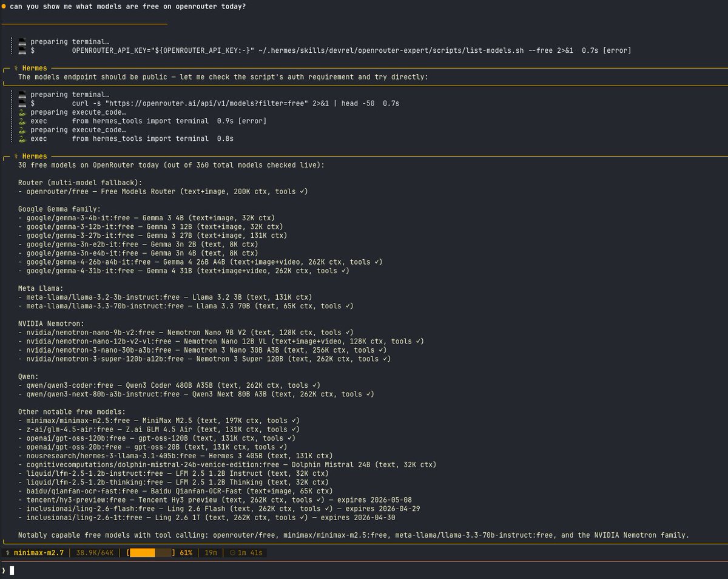Click the nvidia/nemotron-nano-12b-v2-vl:free line
Image resolution: width=728 pixels, height=579 pixels.
click(221, 341)
